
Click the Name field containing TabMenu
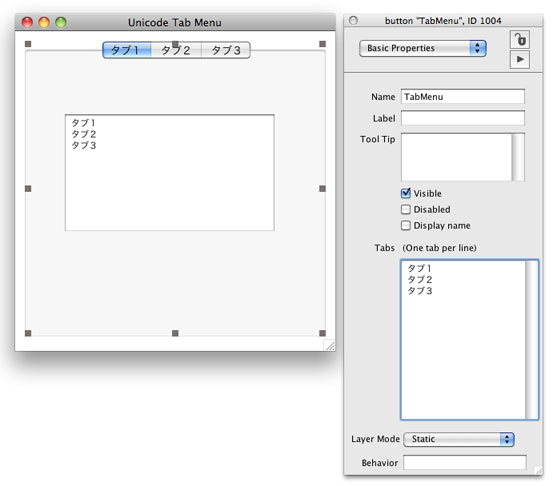pos(463,97)
